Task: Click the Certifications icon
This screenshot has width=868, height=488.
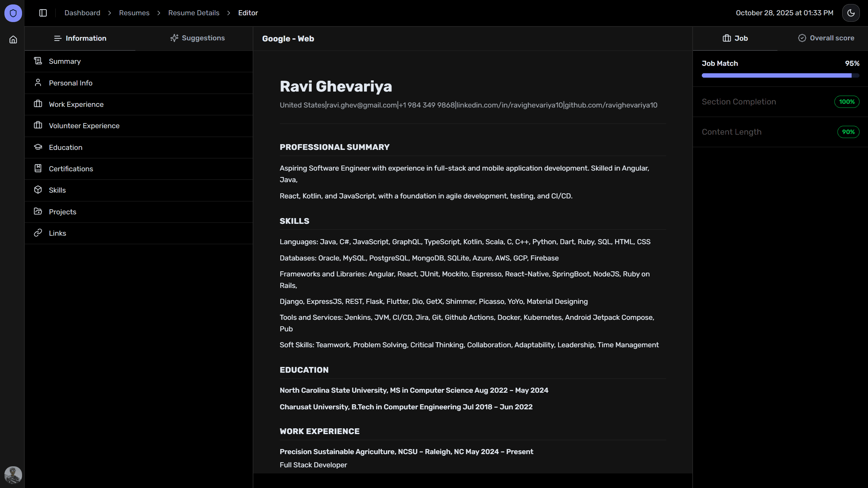Action: click(x=38, y=168)
